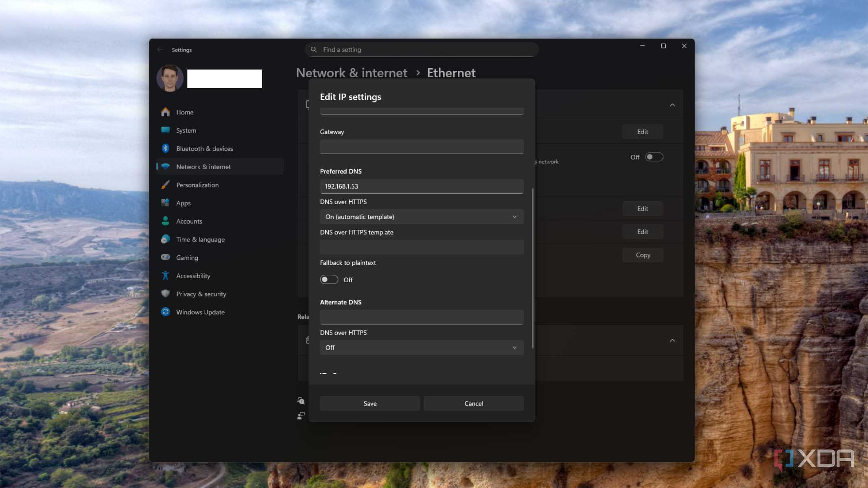The image size is (868, 488).
Task: Open Privacy & security settings
Action: 220,294
